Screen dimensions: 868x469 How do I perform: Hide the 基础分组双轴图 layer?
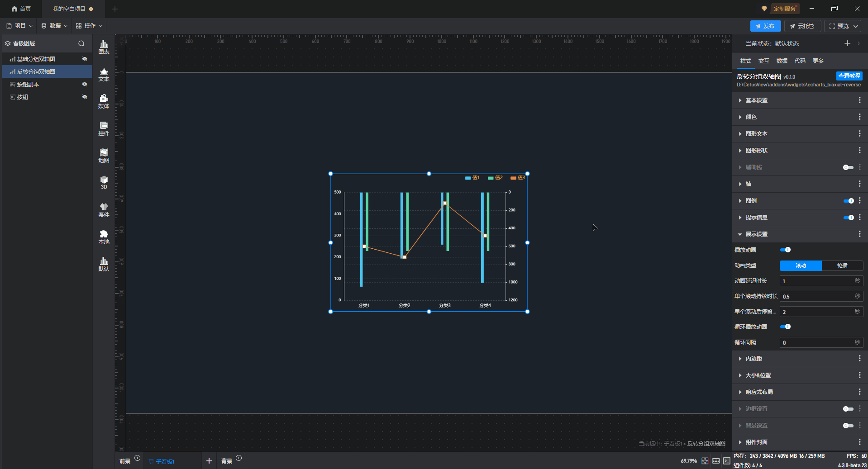[x=84, y=59]
